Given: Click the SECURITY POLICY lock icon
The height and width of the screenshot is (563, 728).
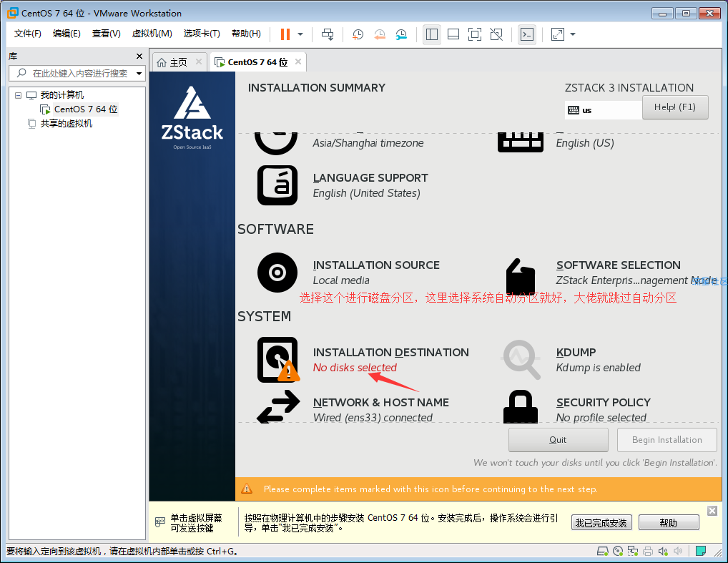Looking at the screenshot, I should click(x=521, y=406).
